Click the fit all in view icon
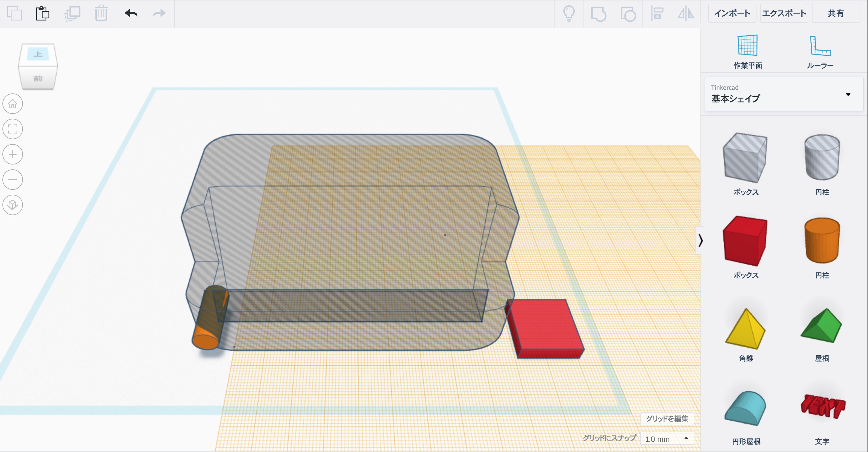This screenshot has width=868, height=452. (13, 129)
